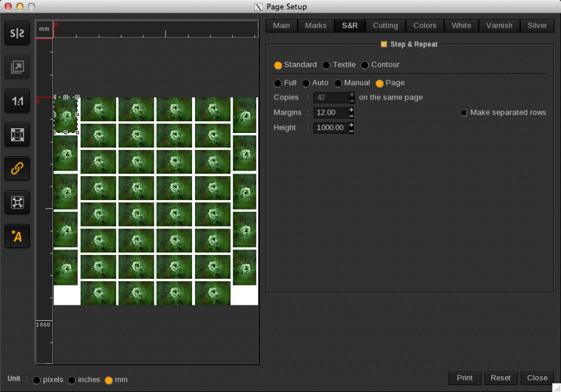Uncheck the Step & Repeat checkbox
Screen dimensions: 561x392
(384, 44)
